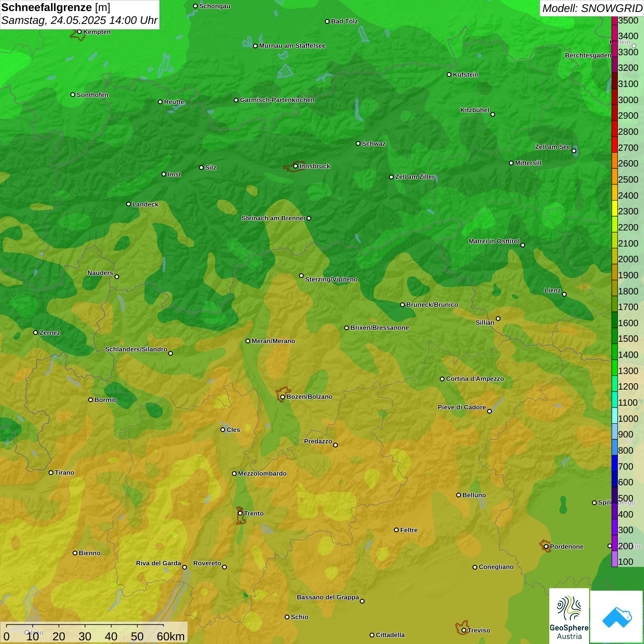The image size is (644, 644).
Task: Click the blue mountain logo icon
Action: tap(617, 617)
